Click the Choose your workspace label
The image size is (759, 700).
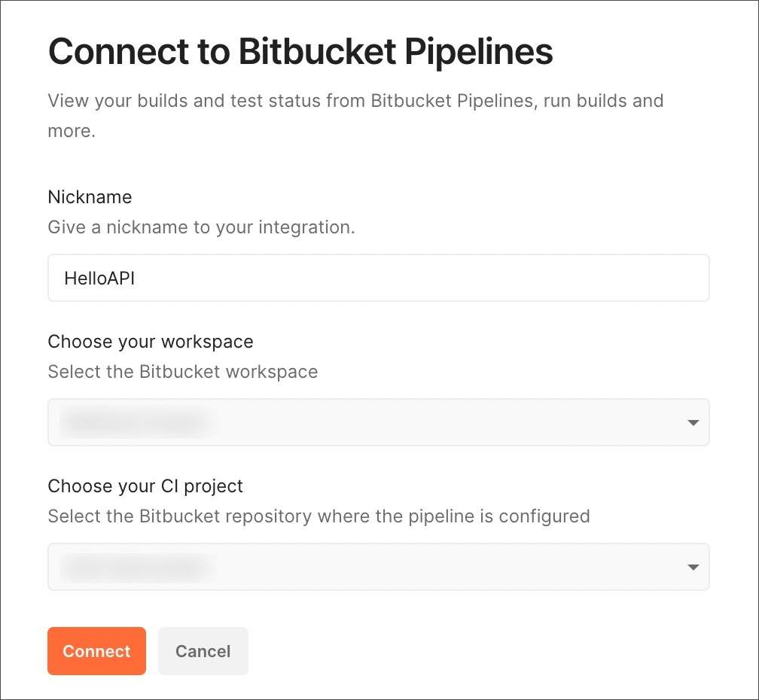point(150,341)
